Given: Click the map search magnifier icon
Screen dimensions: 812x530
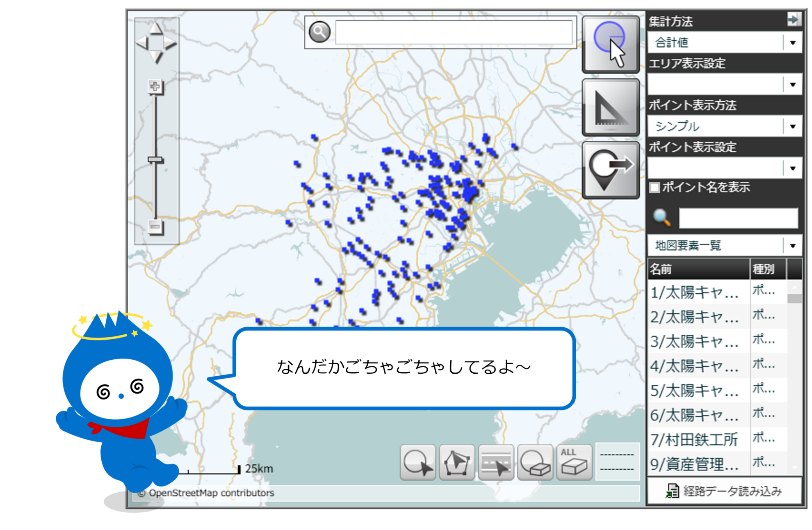Looking at the screenshot, I should click(319, 32).
